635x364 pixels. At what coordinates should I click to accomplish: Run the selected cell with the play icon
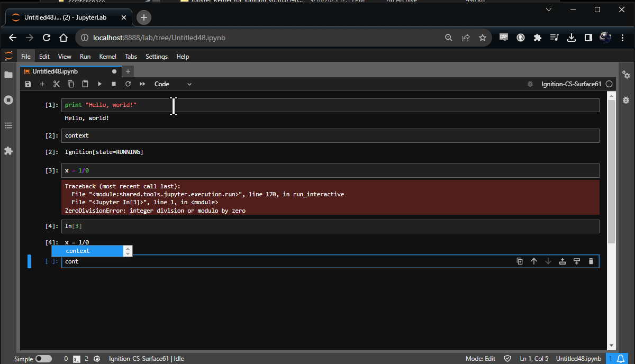(99, 84)
